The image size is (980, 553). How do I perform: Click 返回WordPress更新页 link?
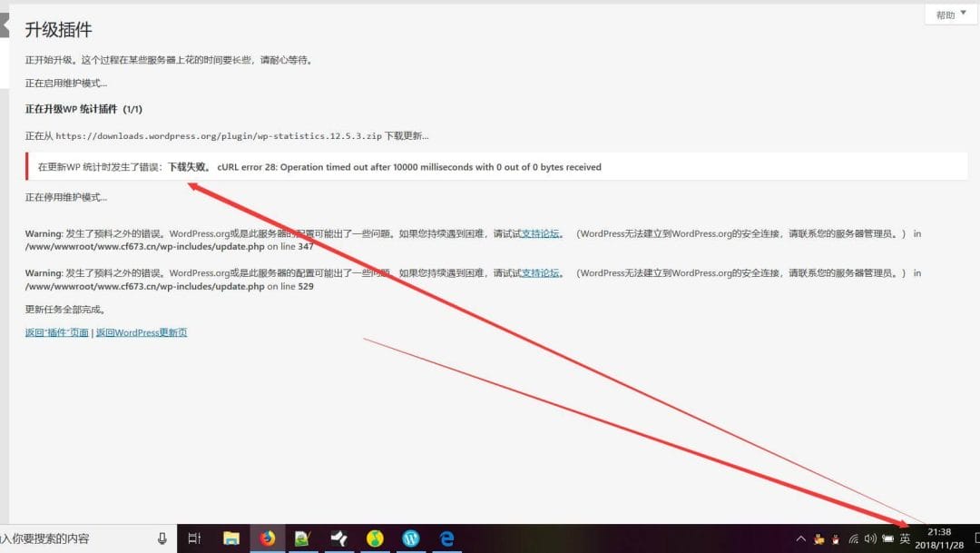tap(142, 332)
